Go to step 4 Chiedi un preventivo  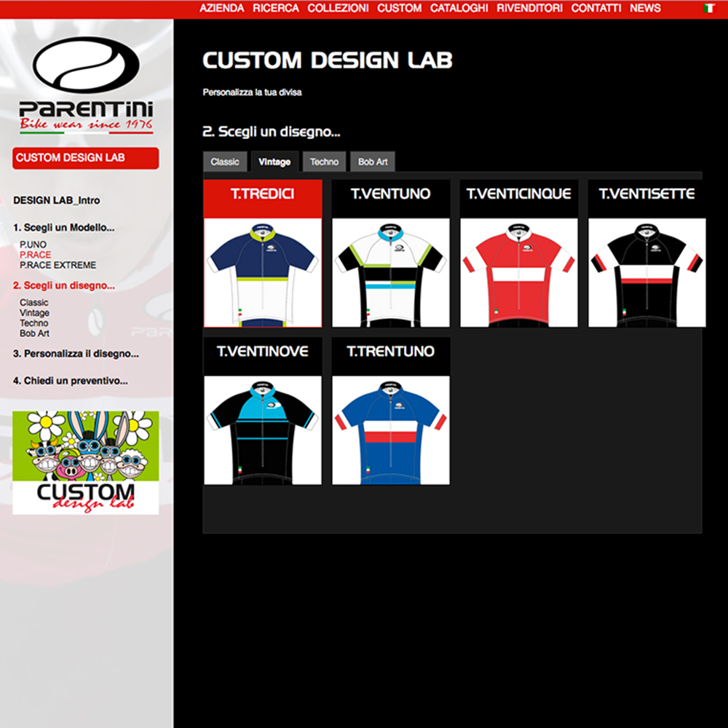[70, 381]
